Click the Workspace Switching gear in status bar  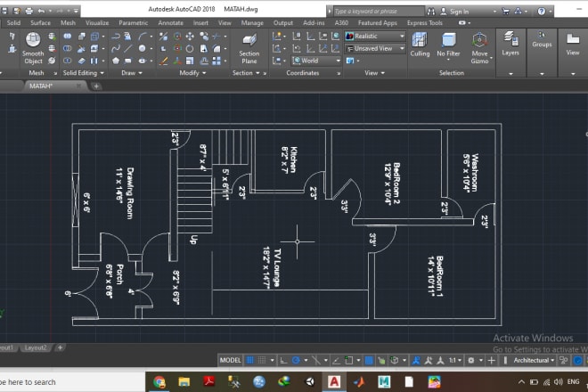click(471, 361)
